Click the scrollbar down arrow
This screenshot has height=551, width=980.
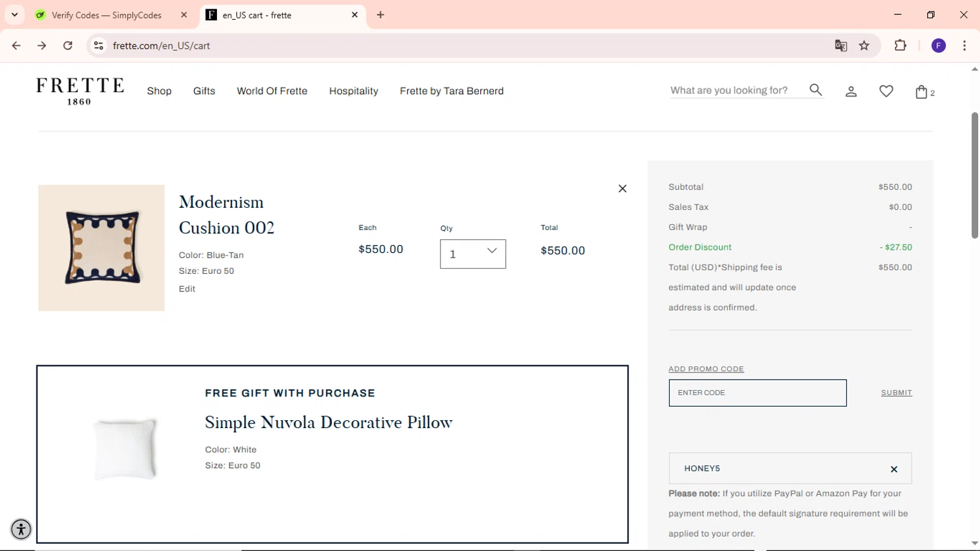(x=975, y=543)
